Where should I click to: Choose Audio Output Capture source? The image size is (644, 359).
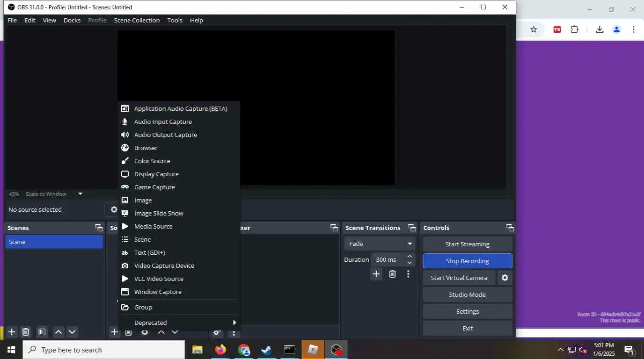click(179, 135)
